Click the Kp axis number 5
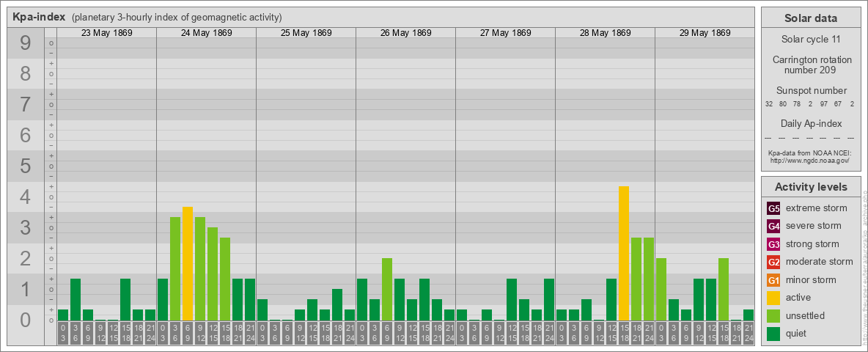Screen dimensions: 868x352 click(26, 166)
